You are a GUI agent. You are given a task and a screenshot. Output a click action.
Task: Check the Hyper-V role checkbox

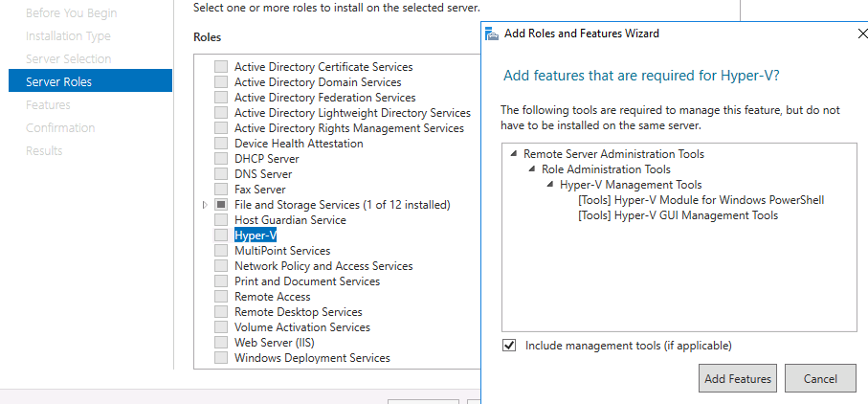tap(221, 236)
